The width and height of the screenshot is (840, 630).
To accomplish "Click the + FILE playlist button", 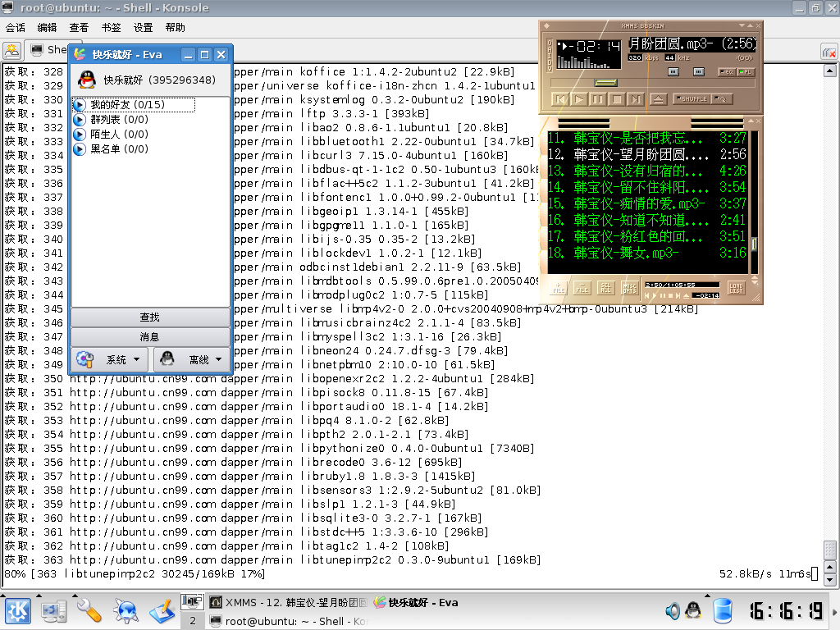I will pyautogui.click(x=558, y=288).
